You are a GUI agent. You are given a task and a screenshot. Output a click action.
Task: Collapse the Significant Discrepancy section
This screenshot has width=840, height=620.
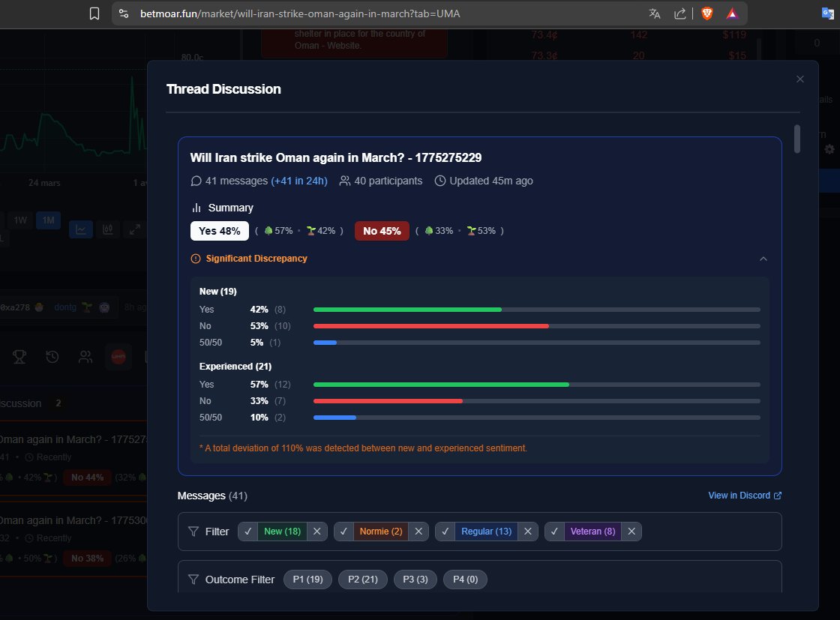click(x=763, y=259)
